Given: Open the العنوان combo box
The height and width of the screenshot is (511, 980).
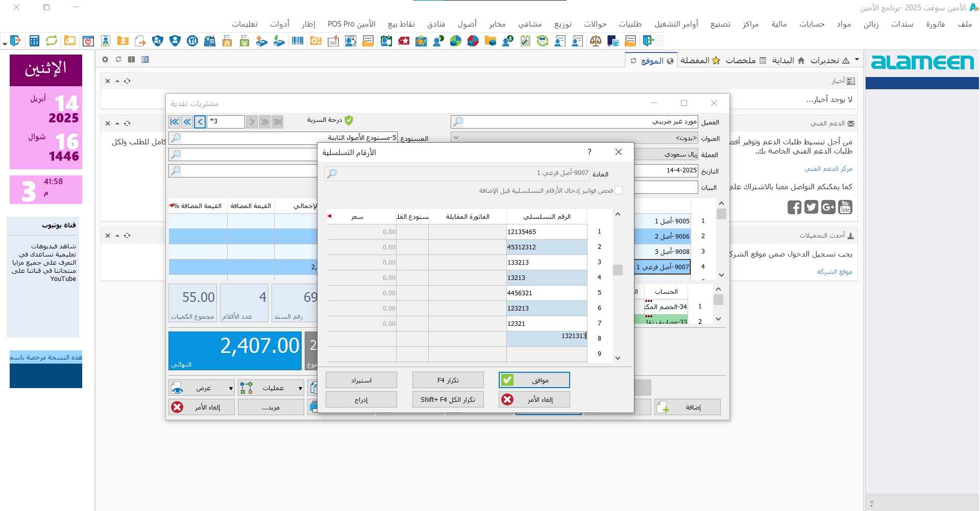Looking at the screenshot, I should point(456,138).
